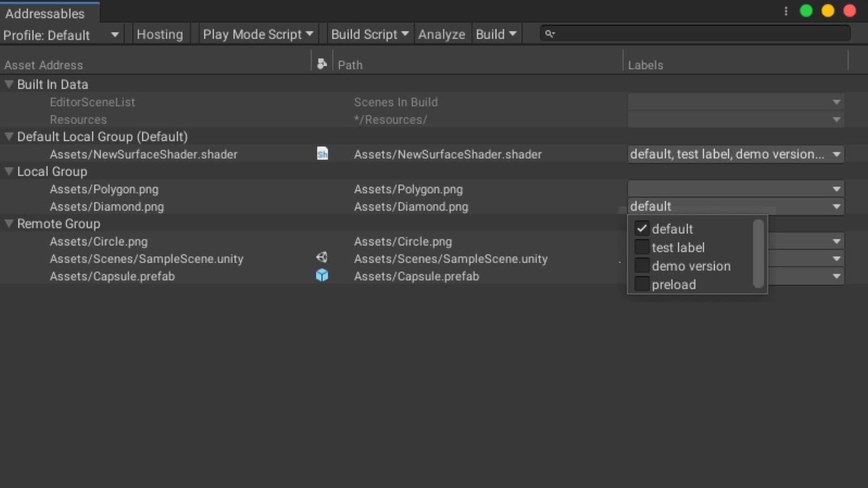Open the Play Mode Script dropdown

tap(257, 33)
